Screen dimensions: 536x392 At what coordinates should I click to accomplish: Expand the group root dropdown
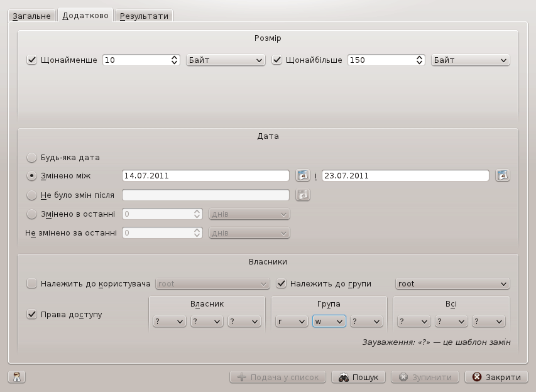coord(452,284)
